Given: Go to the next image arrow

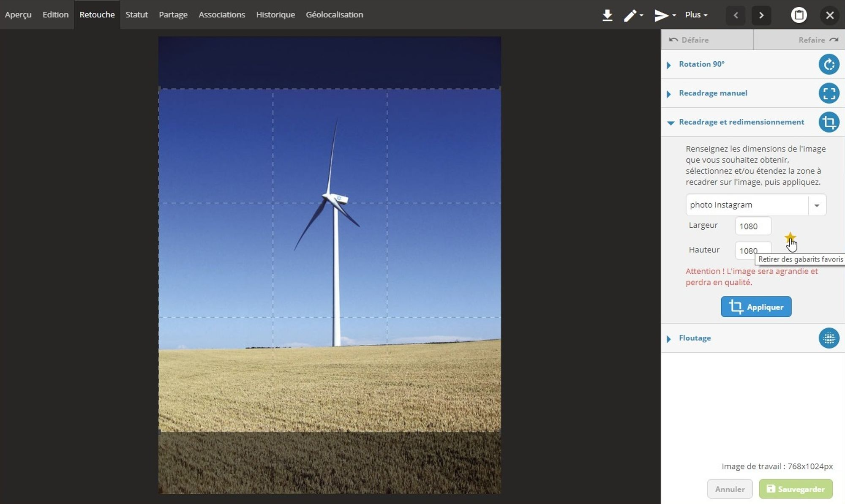Looking at the screenshot, I should pyautogui.click(x=761, y=15).
